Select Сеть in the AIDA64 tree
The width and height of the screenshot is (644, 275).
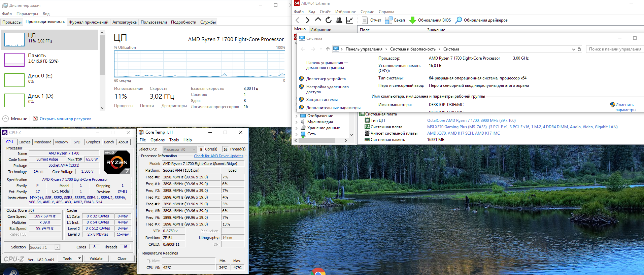[x=311, y=134]
